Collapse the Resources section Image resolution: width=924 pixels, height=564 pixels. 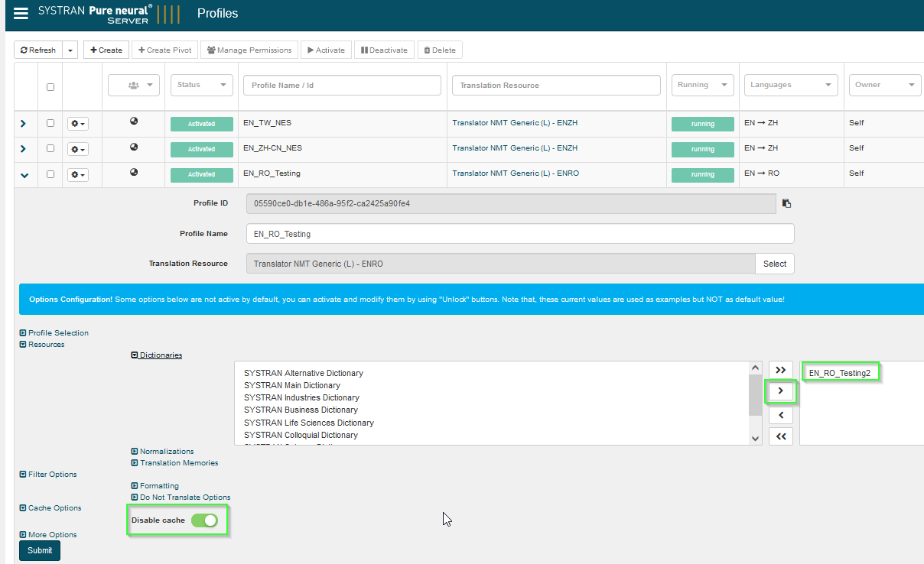(x=42, y=345)
